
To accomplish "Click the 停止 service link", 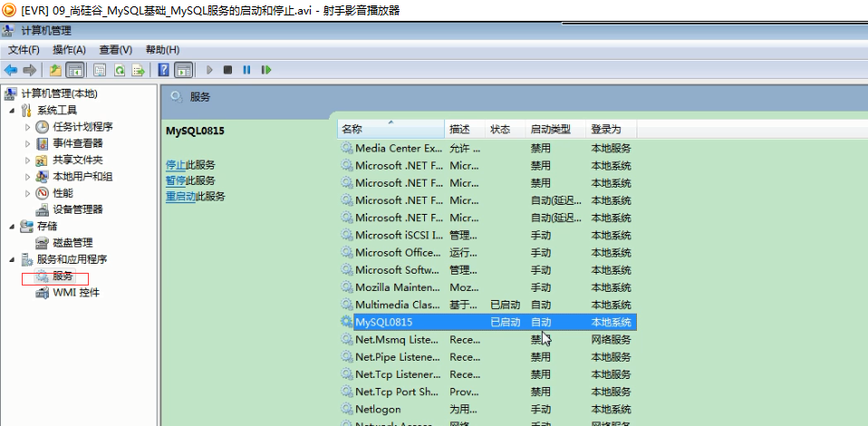I will 176,165.
